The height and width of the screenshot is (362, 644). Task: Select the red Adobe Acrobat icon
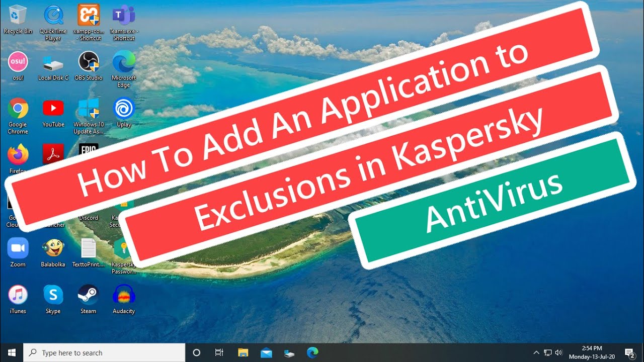click(53, 154)
